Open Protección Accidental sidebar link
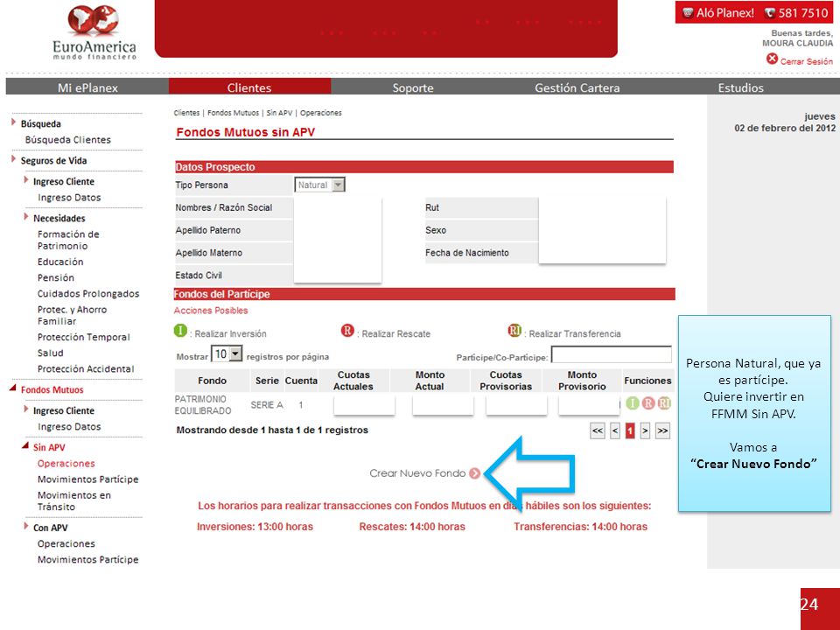The width and height of the screenshot is (840, 630). (x=86, y=369)
